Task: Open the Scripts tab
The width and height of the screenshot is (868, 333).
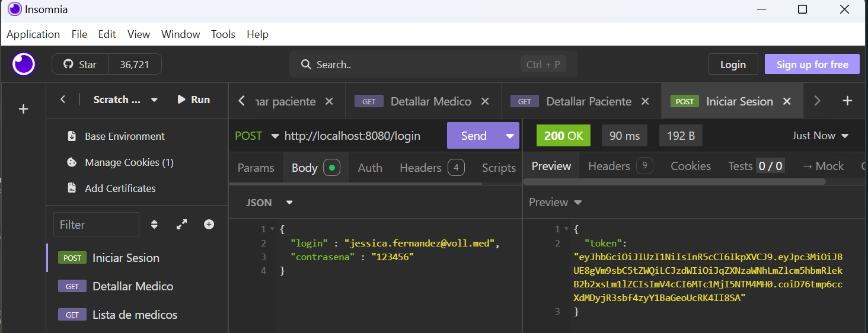Action: click(x=499, y=168)
